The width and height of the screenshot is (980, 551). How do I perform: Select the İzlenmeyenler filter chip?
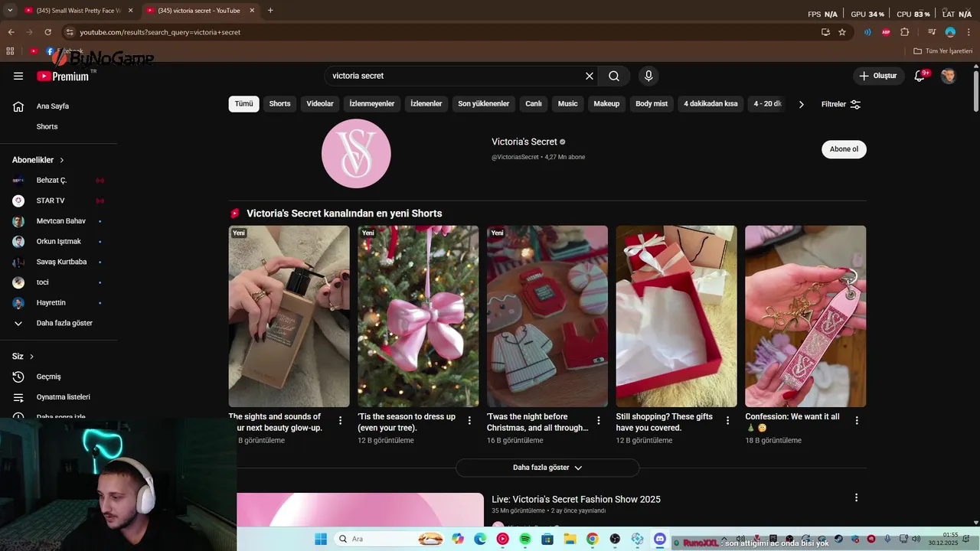coord(372,104)
